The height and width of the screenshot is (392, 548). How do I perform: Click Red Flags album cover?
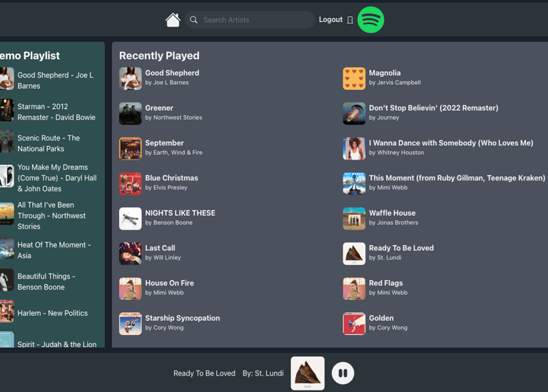tap(354, 289)
